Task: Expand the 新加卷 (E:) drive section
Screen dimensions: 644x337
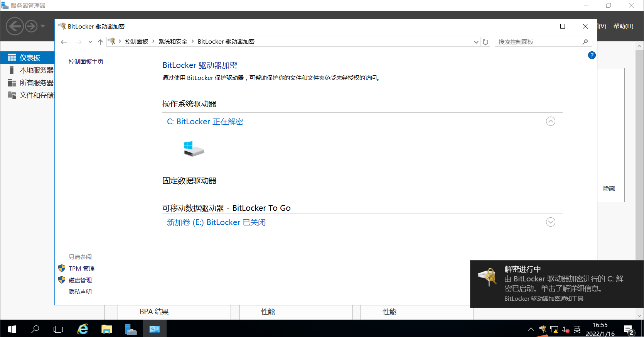Action: pyautogui.click(x=551, y=222)
